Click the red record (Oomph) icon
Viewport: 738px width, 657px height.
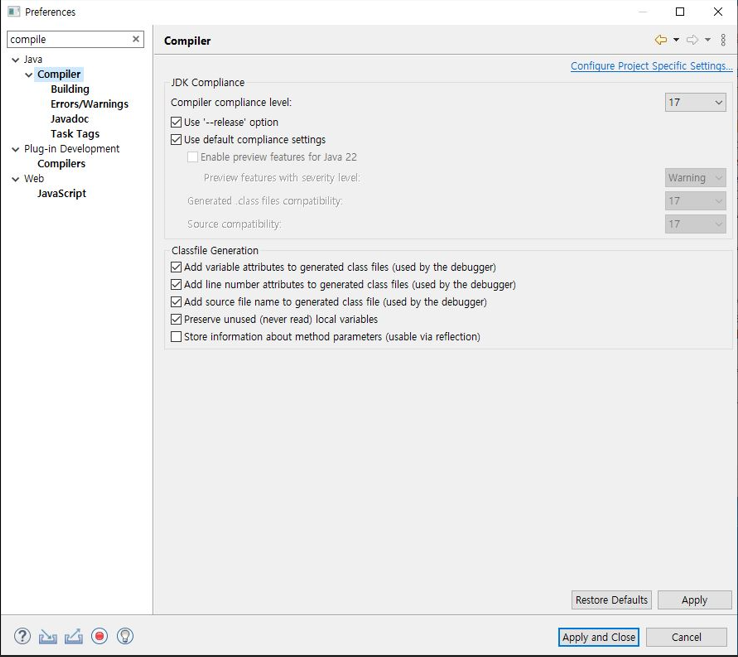pos(99,636)
